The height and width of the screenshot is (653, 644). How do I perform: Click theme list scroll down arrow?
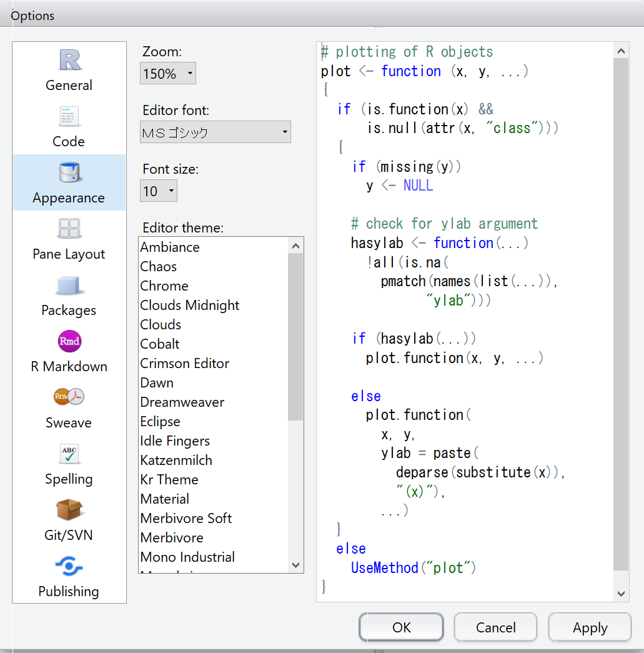click(295, 565)
